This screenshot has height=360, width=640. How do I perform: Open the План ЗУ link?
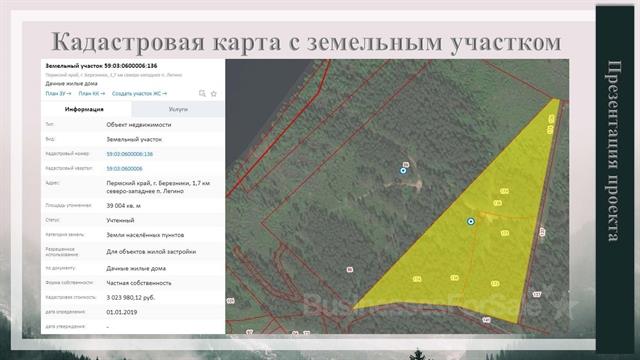pos(58,93)
